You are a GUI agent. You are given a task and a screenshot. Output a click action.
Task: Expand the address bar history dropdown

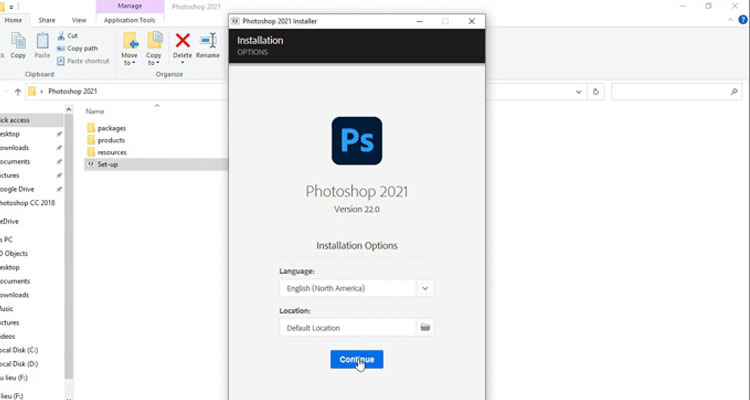579,91
